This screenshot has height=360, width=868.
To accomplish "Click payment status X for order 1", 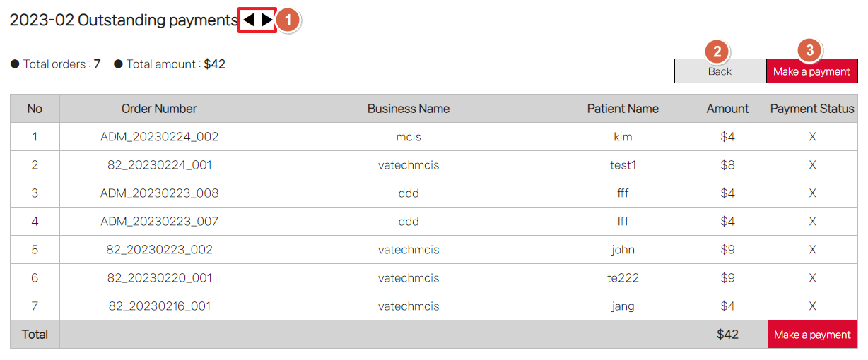I will [x=812, y=137].
